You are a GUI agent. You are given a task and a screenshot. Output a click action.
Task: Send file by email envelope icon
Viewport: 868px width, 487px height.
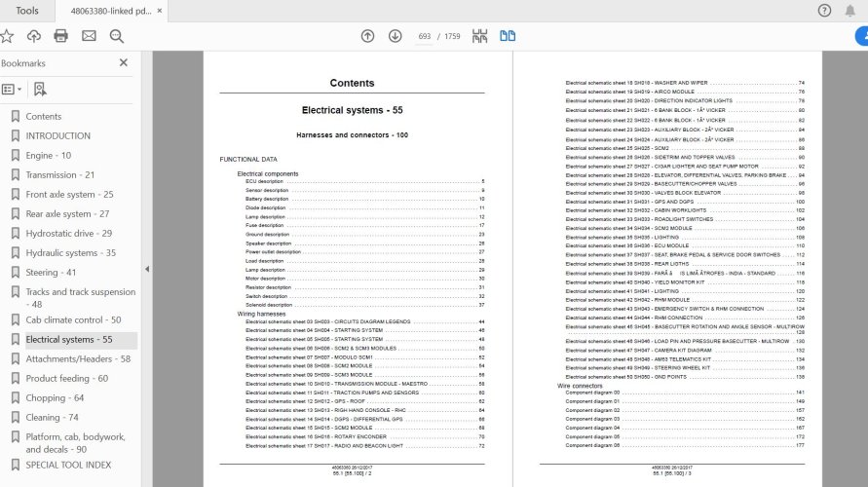89,37
